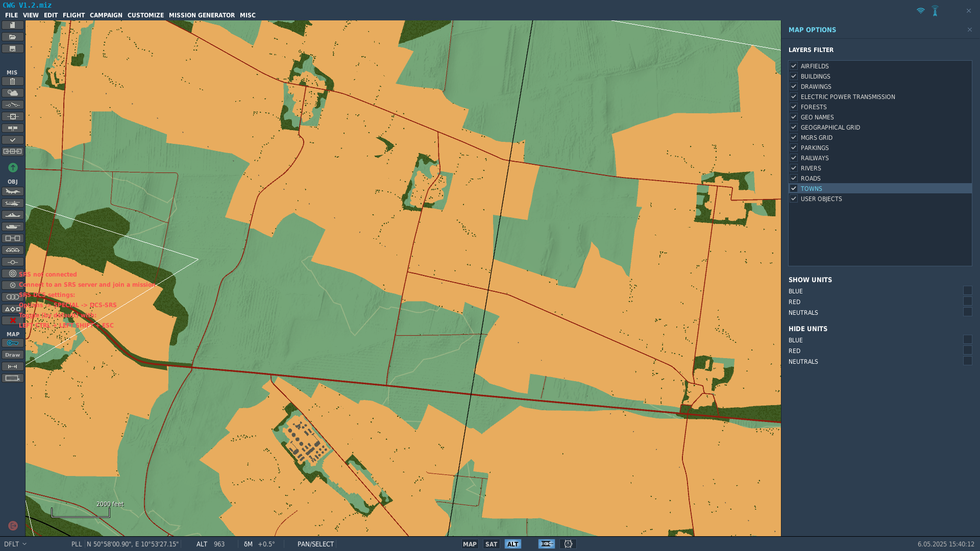980x551 pixels.
Task: Click the PAN/SELECT mode label
Action: pos(315,544)
